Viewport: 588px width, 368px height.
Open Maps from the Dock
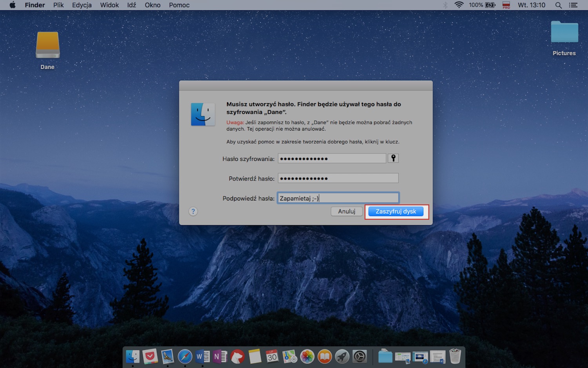[x=289, y=357]
